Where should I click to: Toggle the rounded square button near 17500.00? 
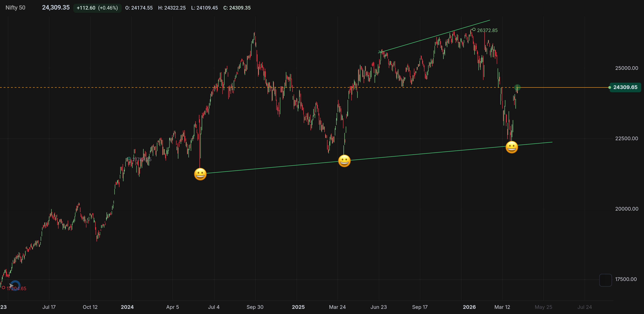coord(605,280)
